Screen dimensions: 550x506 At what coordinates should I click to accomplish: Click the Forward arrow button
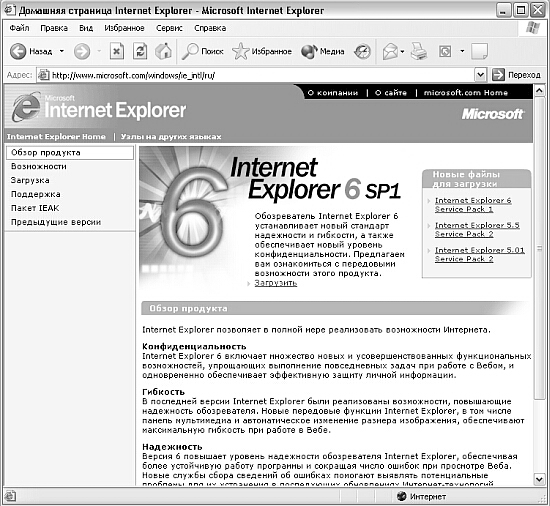[x=82, y=52]
